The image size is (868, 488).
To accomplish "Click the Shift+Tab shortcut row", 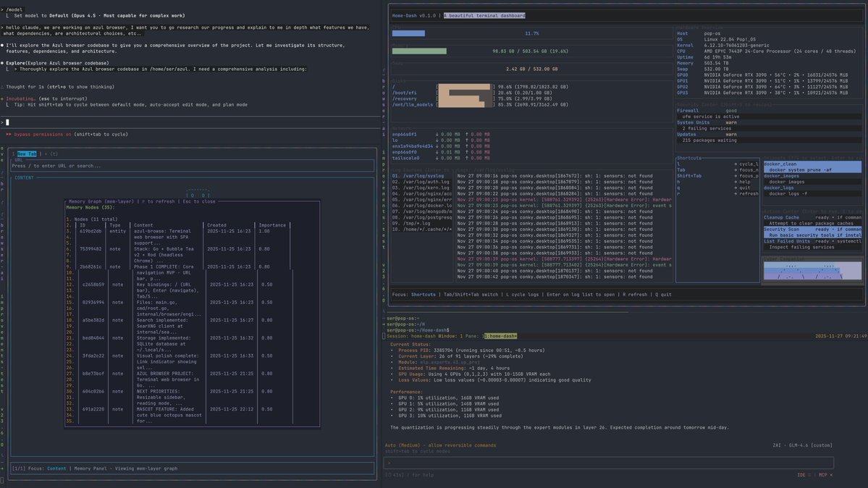I will click(717, 176).
